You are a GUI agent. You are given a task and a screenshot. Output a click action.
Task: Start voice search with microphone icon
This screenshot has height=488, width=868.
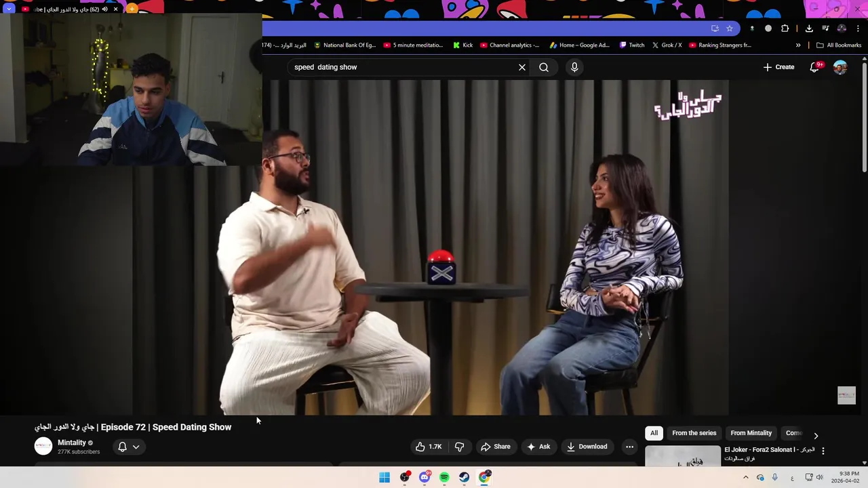574,67
